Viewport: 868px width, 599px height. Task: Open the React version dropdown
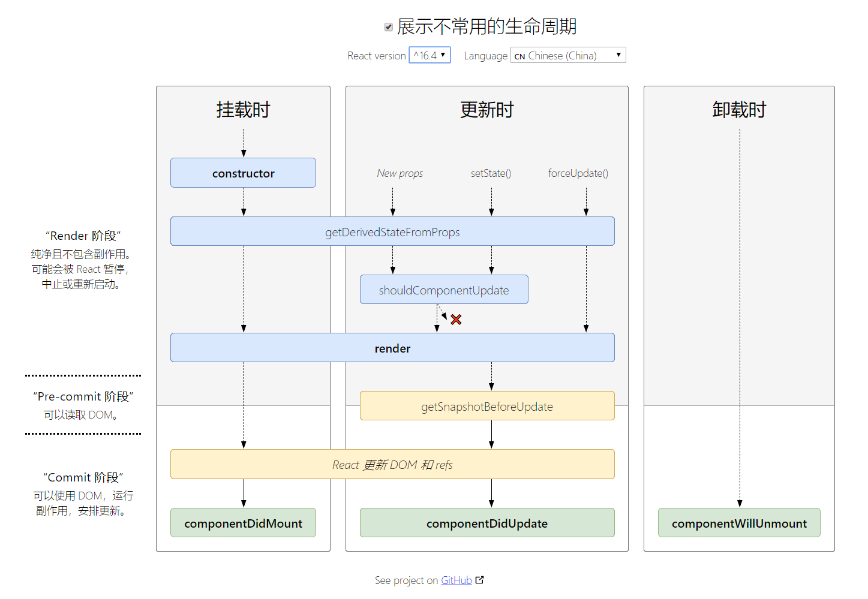coord(430,55)
